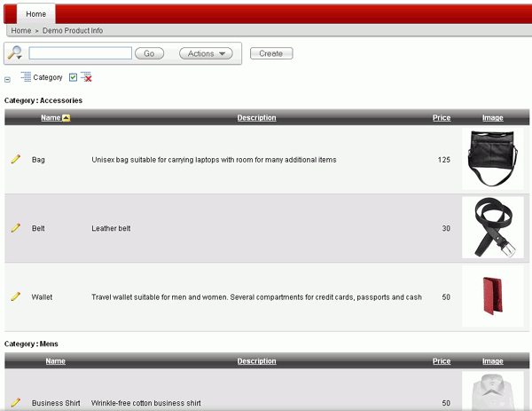This screenshot has width=532, height=411.
Task: Collapse the report settings with minus icon
Action: click(x=7, y=80)
